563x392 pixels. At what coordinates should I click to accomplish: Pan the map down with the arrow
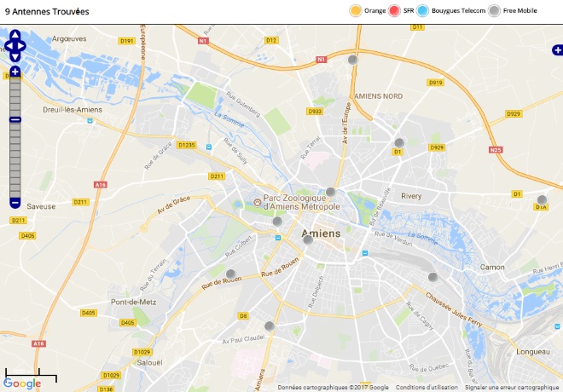coord(15,56)
